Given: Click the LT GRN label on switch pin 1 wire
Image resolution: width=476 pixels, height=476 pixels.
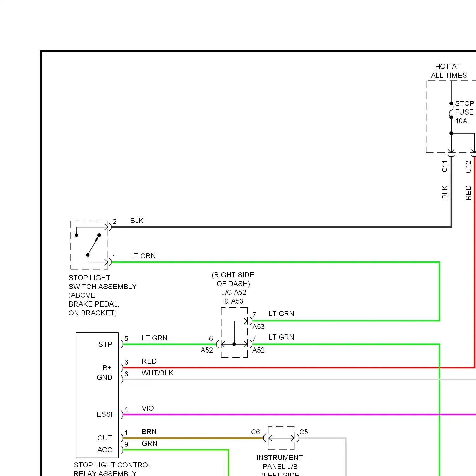Looking at the screenshot, I should (143, 256).
